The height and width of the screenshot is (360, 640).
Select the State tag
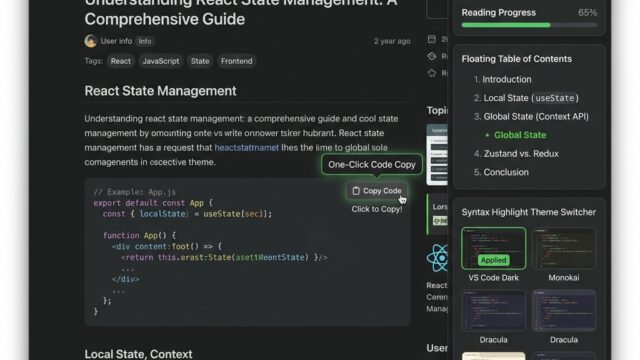200,61
